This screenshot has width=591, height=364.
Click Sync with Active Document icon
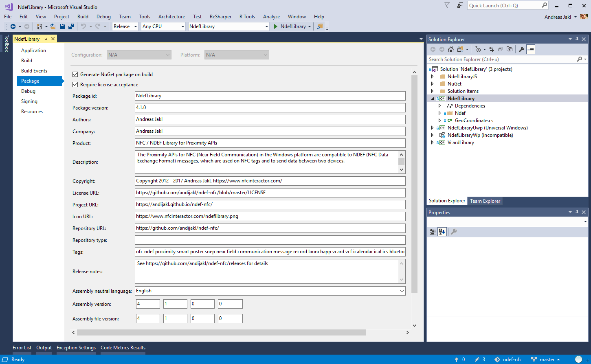[x=492, y=49]
